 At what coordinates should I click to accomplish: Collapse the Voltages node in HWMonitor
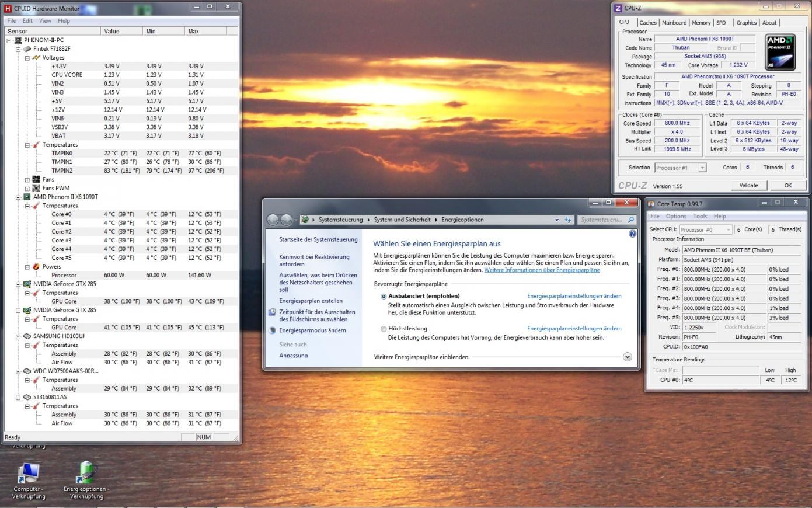coord(27,58)
